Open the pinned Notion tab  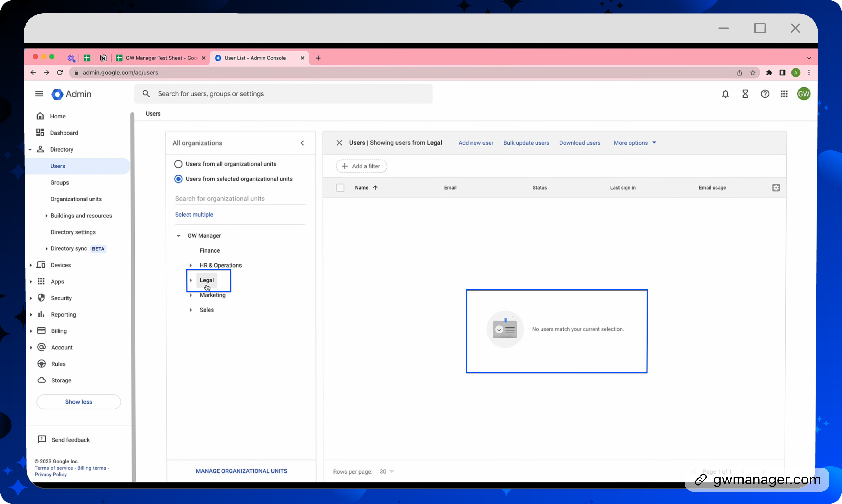coord(103,58)
